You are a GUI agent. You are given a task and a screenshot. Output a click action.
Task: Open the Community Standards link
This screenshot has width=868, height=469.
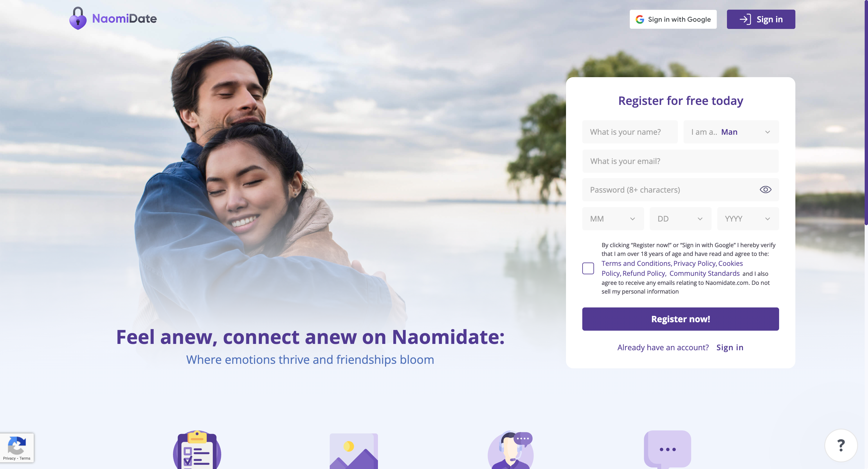[705, 274]
